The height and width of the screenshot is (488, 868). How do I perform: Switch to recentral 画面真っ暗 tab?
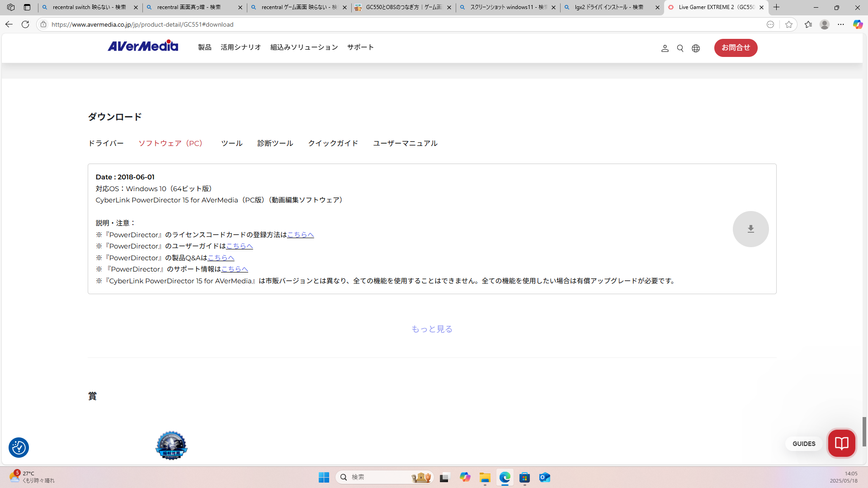click(194, 7)
